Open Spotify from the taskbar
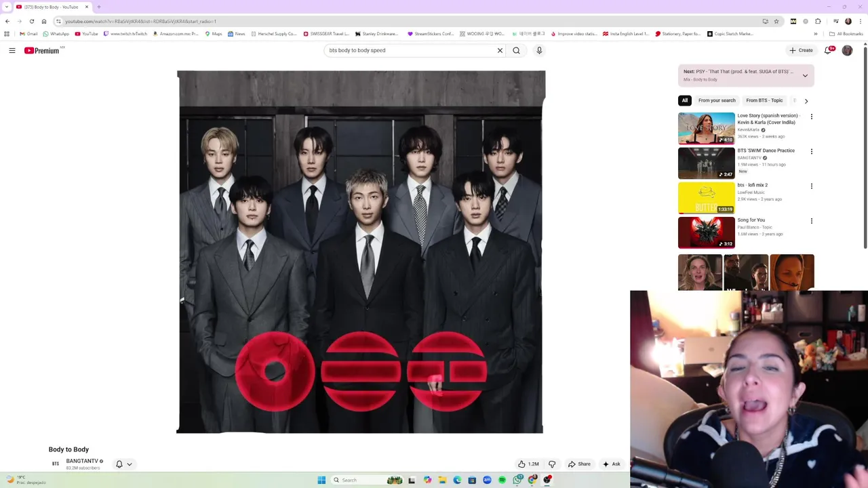This screenshot has width=868, height=488. [502, 480]
